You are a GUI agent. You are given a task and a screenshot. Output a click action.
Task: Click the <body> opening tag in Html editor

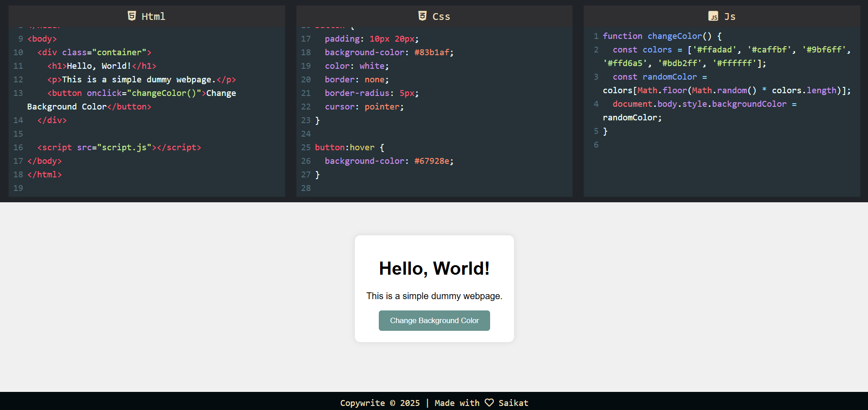42,39
